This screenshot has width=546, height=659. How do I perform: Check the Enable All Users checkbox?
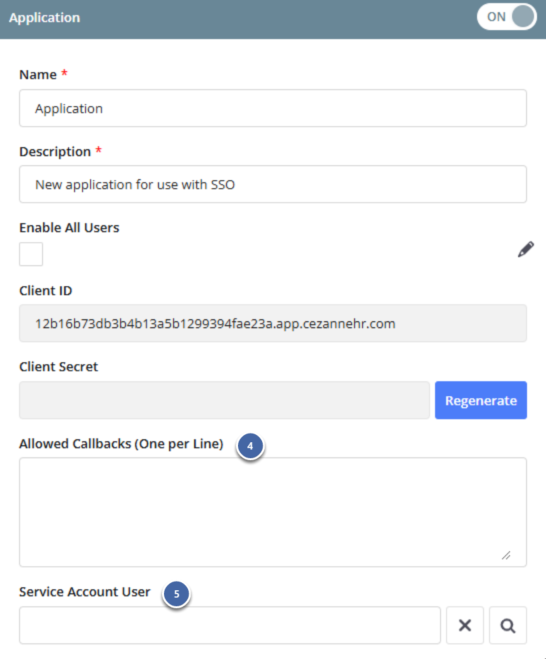pos(31,254)
